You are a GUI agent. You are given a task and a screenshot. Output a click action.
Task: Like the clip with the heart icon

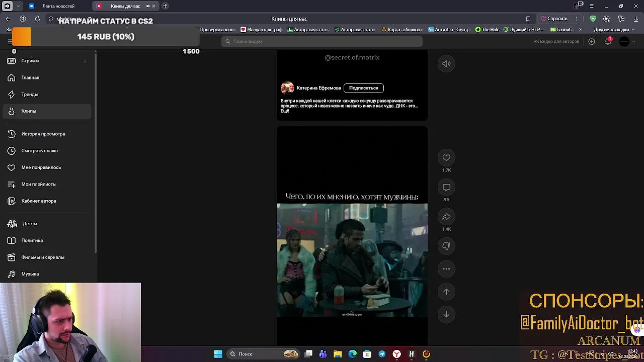(x=446, y=157)
